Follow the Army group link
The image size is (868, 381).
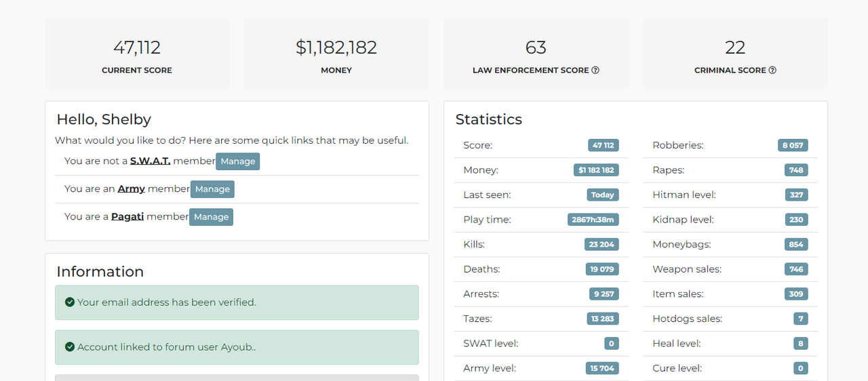pyautogui.click(x=132, y=188)
